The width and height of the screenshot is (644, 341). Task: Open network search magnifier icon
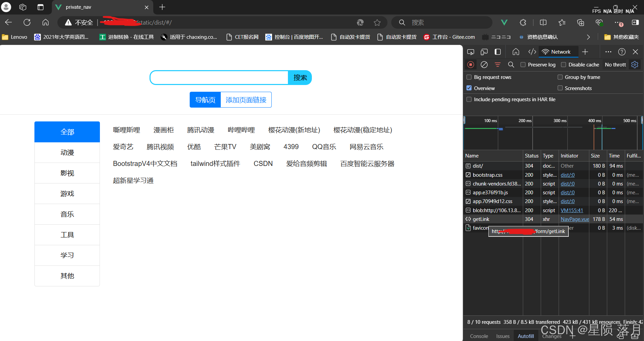pyautogui.click(x=511, y=64)
